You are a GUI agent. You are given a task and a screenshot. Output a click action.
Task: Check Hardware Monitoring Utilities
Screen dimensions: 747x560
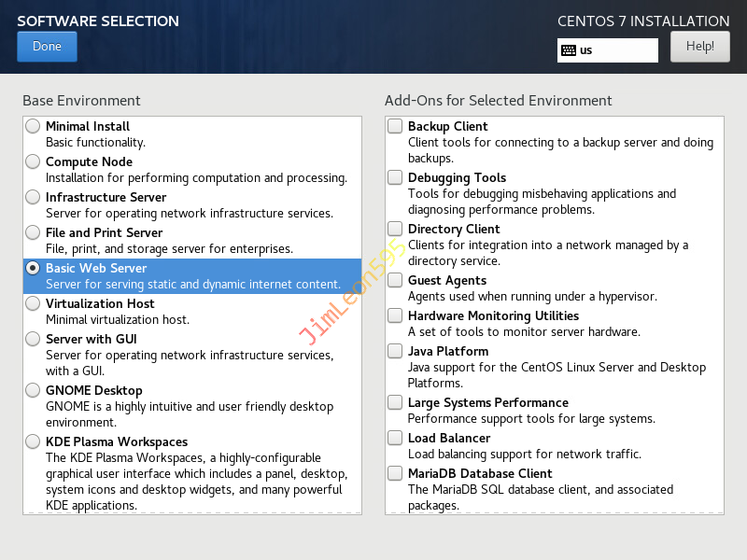point(395,315)
